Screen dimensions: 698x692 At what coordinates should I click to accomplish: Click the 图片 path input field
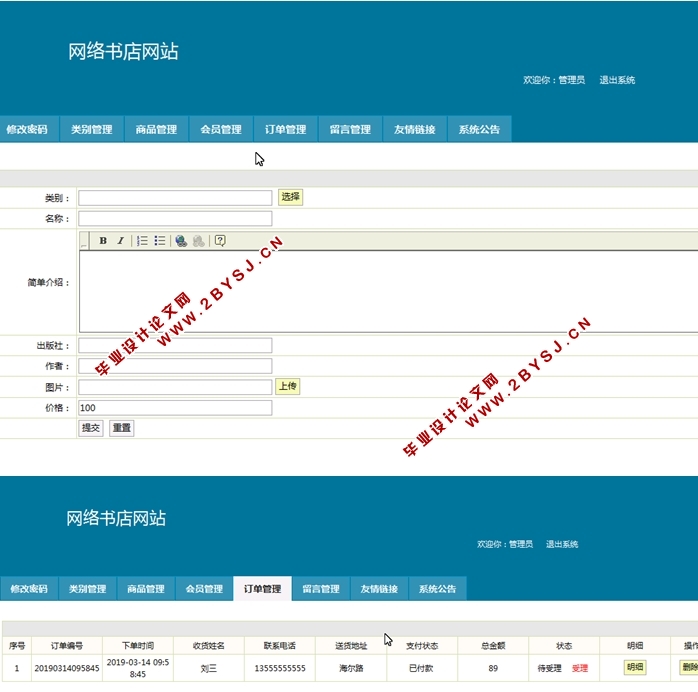pos(175,387)
